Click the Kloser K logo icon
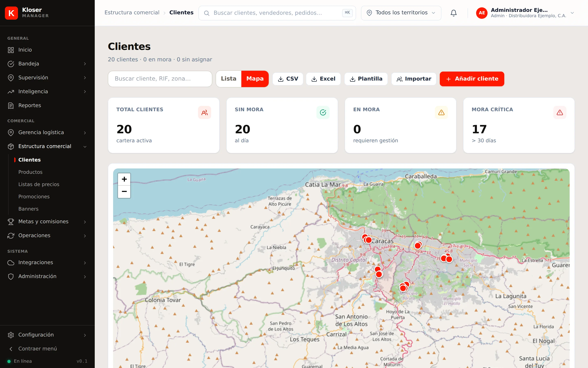The width and height of the screenshot is (588, 368). coord(11,13)
